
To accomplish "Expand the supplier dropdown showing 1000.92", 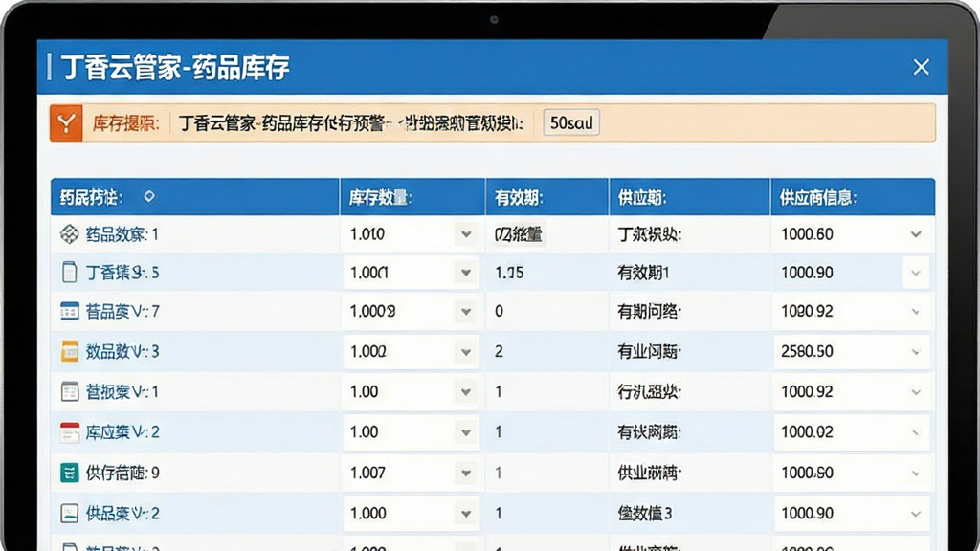I will coord(916,391).
